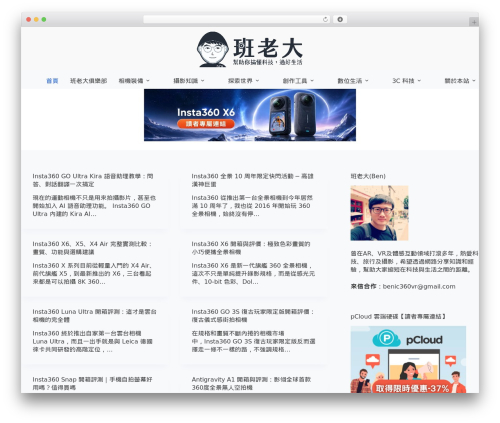Click the green maximize window button

point(44,19)
